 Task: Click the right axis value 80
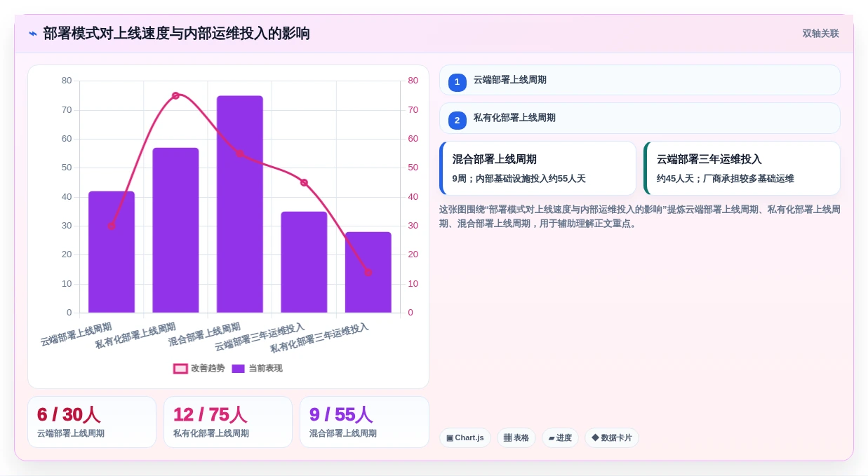coord(413,81)
